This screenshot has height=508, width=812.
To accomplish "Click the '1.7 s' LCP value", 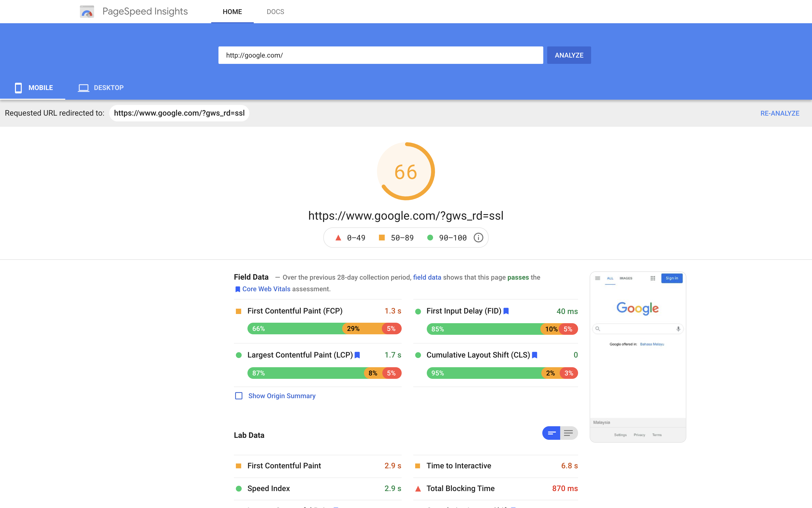I will (392, 355).
